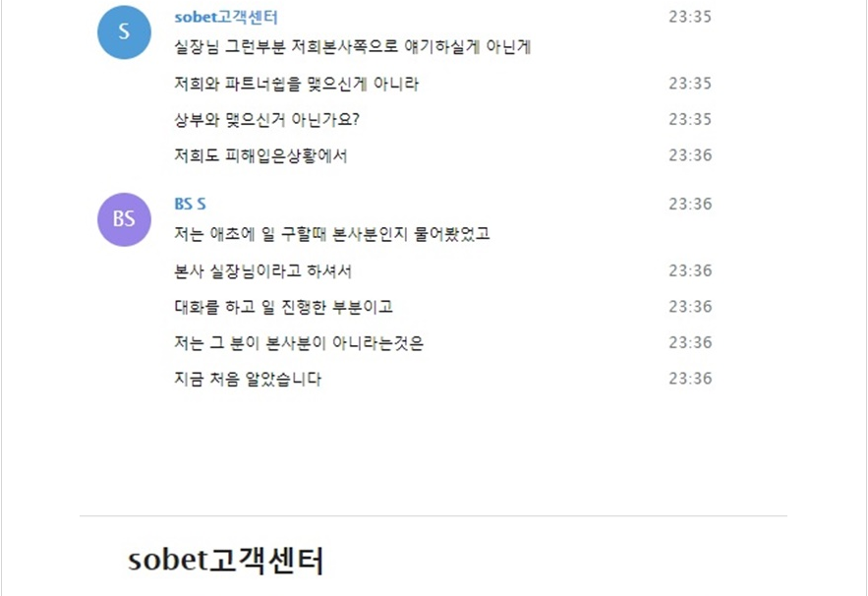Select message '저희와 파트너쉽을 맺으신게 아니라'

296,84
